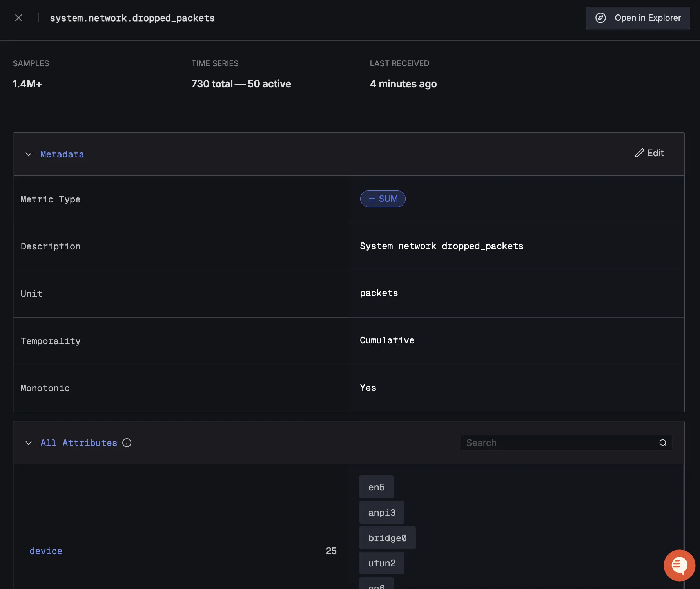Collapse the Metadata section chevron
The image size is (700, 589).
29,154
